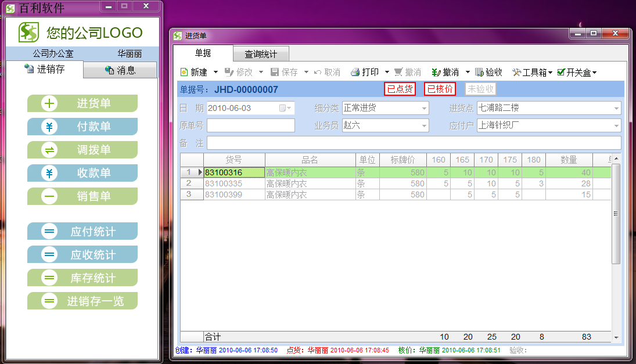Click the ¥ 撤消 price-cancel icon
The width and height of the screenshot is (636, 364).
[436, 73]
